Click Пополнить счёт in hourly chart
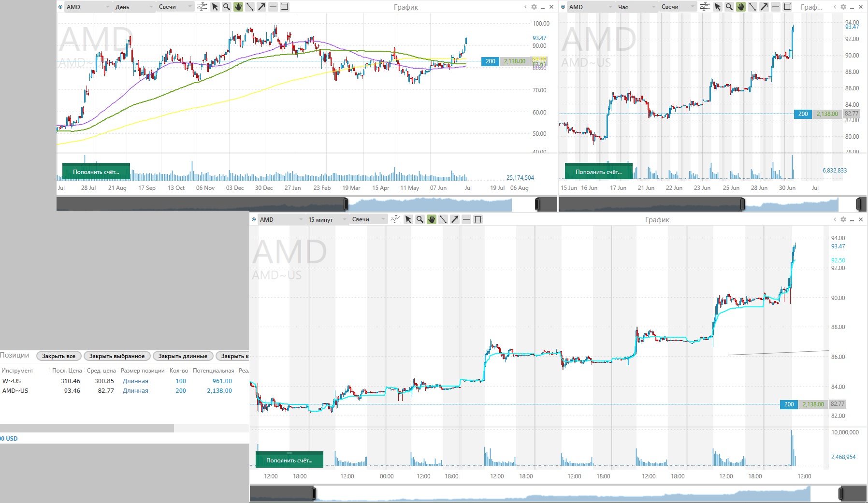Image resolution: width=868 pixels, height=503 pixels. point(599,172)
